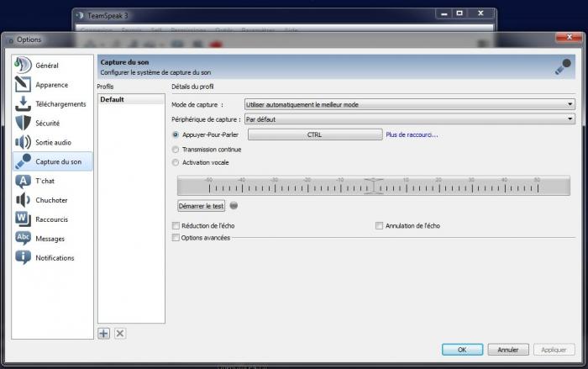The height and width of the screenshot is (369, 588).
Task: Open the Sécurité section
Action: tap(48, 123)
